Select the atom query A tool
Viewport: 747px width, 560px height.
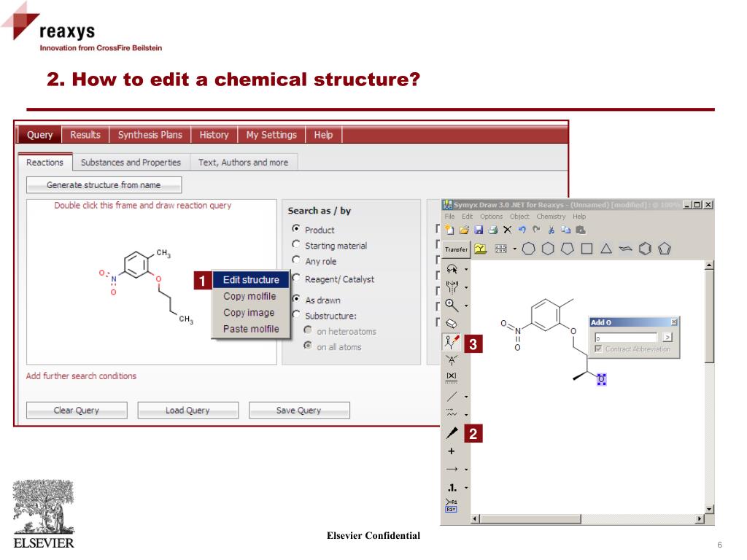click(x=451, y=360)
